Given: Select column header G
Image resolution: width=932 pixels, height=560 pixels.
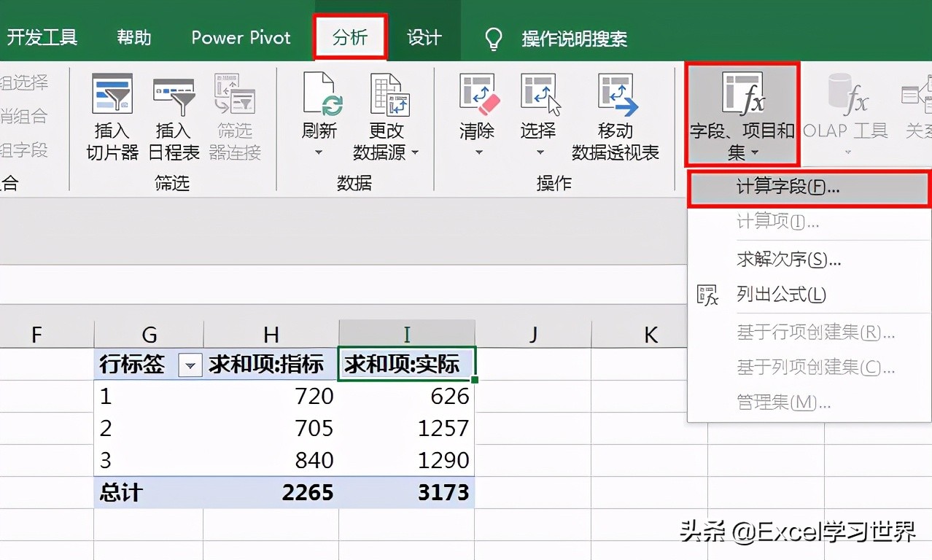Looking at the screenshot, I should pyautogui.click(x=149, y=335).
